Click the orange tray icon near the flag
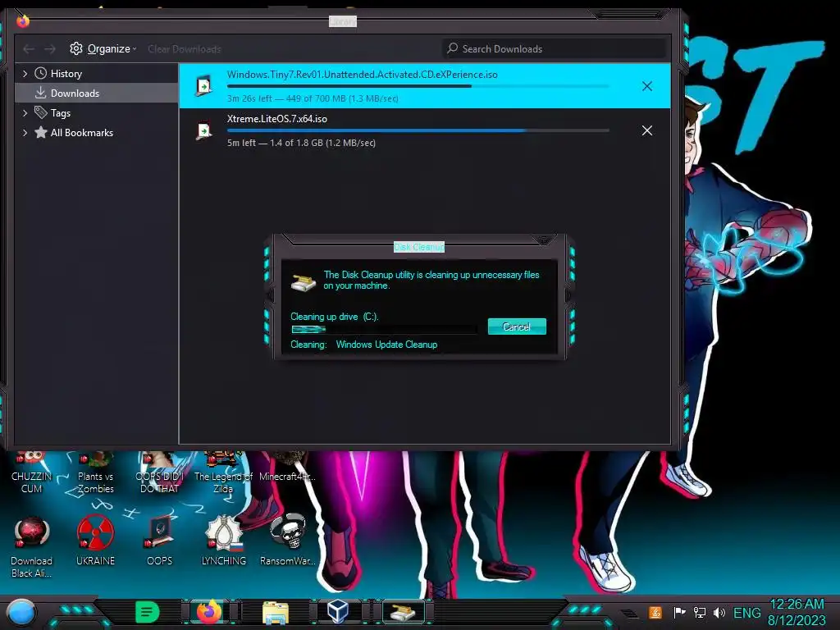This screenshot has height=630, width=840. [x=655, y=612]
